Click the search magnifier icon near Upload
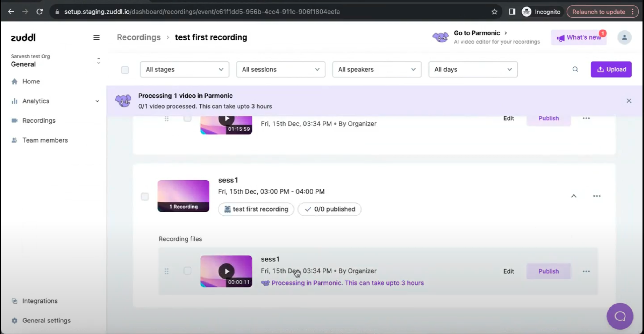The width and height of the screenshot is (644, 334). (575, 69)
